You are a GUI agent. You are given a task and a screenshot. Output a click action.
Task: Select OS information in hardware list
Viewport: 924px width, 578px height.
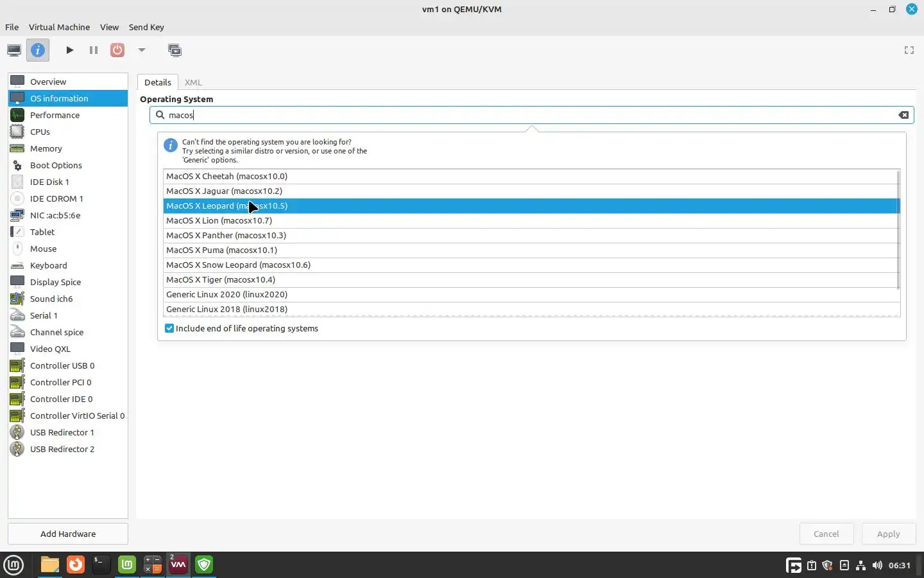pyautogui.click(x=68, y=98)
